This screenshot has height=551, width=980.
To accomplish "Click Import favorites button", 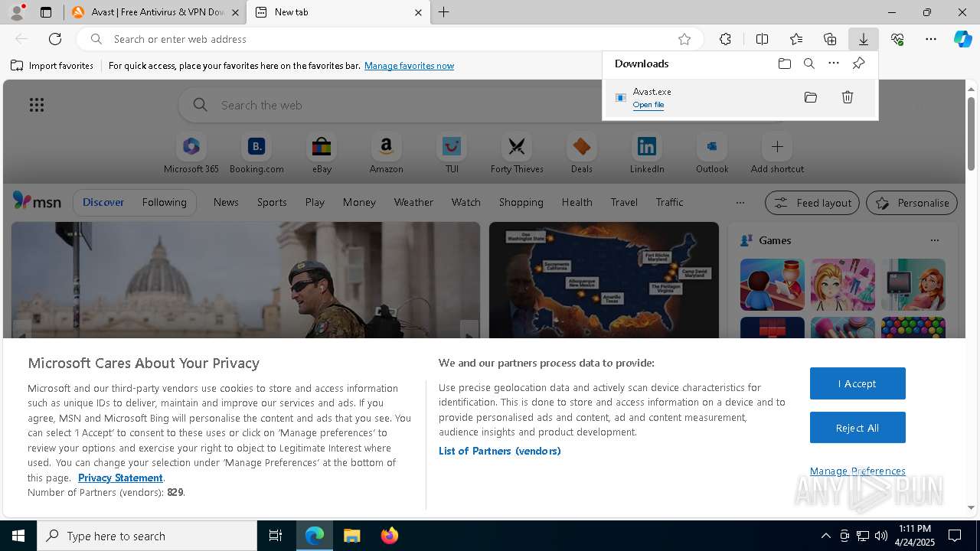I will 52,66.
